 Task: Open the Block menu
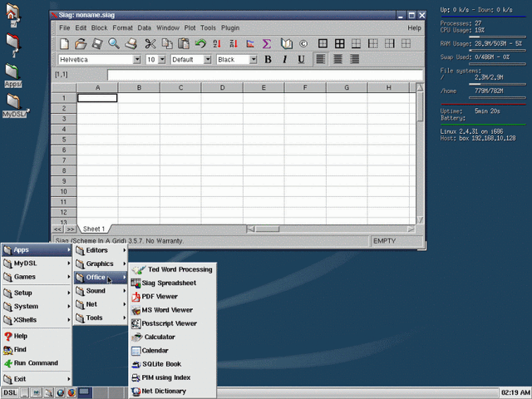click(x=99, y=27)
